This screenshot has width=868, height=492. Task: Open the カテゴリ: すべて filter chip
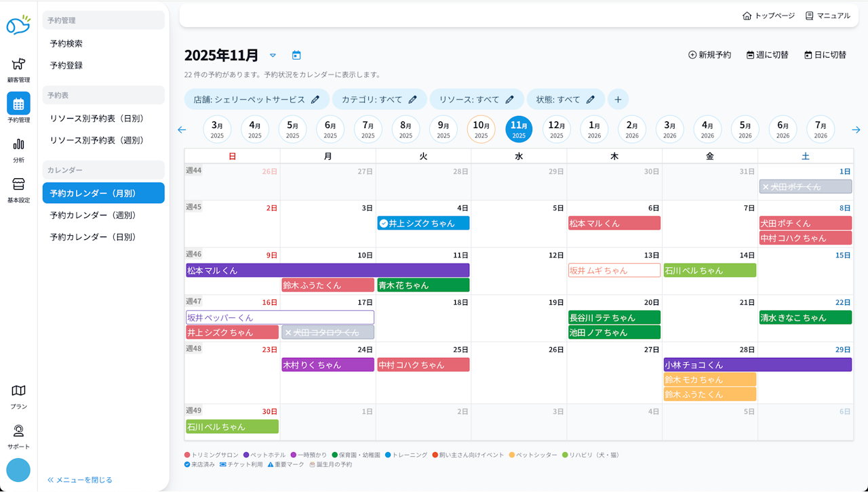click(379, 100)
